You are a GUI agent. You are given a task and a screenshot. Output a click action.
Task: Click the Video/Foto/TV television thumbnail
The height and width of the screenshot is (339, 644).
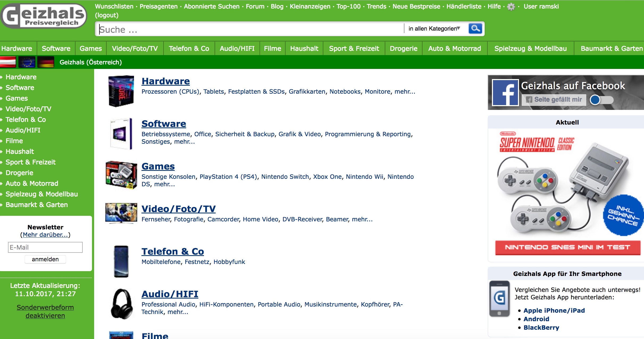(121, 213)
